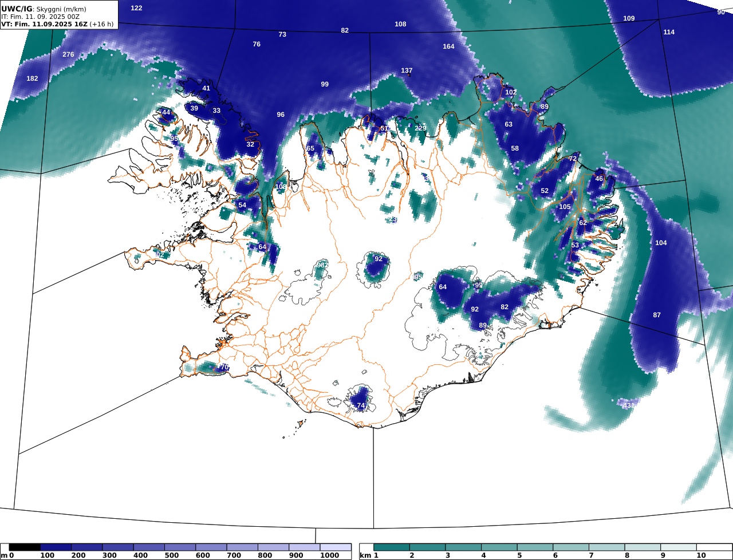The image size is (733, 560).
Task: Click the visibility value 87 on the map
Action: (x=657, y=315)
